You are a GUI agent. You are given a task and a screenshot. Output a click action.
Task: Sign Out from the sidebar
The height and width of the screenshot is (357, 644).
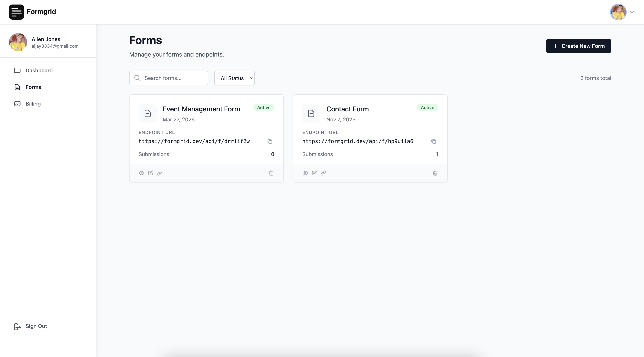point(36,326)
